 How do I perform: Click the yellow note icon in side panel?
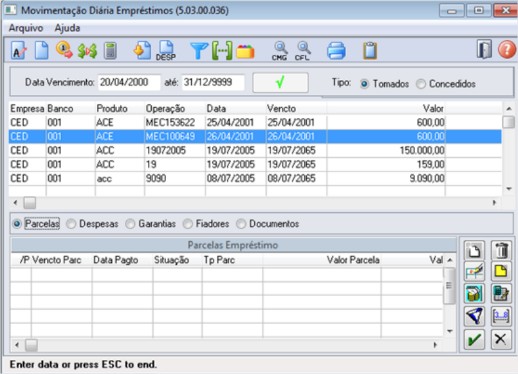click(x=501, y=272)
